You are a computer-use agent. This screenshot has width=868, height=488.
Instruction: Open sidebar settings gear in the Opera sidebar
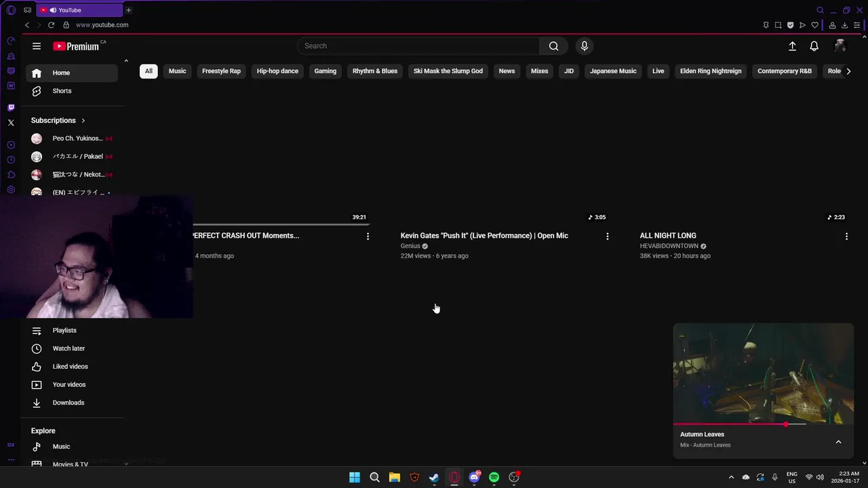point(11,190)
